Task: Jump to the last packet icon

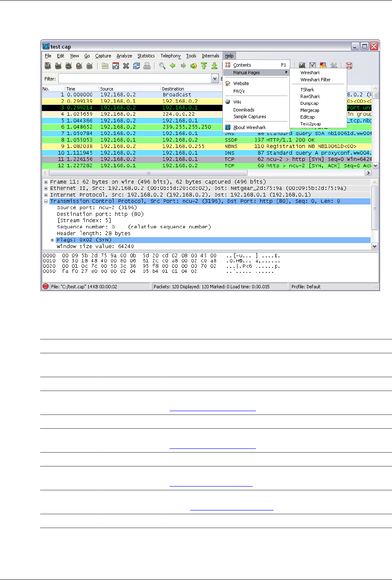Action: 214,66
